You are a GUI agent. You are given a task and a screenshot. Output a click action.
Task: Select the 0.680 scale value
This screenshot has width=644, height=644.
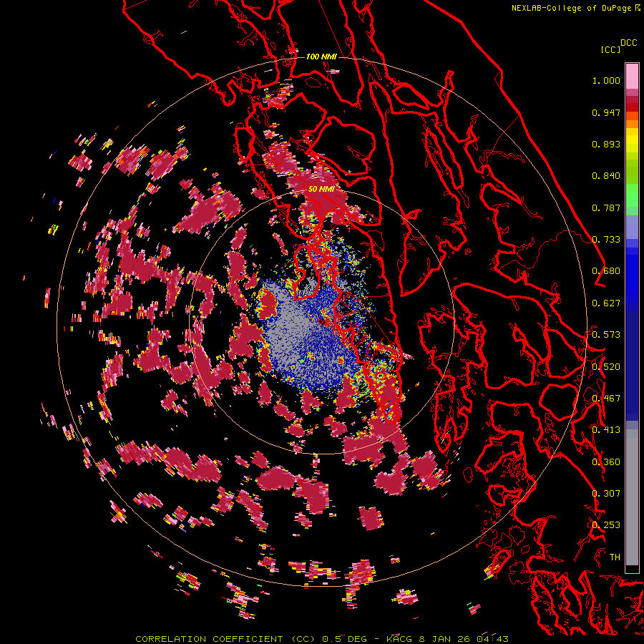(x=606, y=271)
